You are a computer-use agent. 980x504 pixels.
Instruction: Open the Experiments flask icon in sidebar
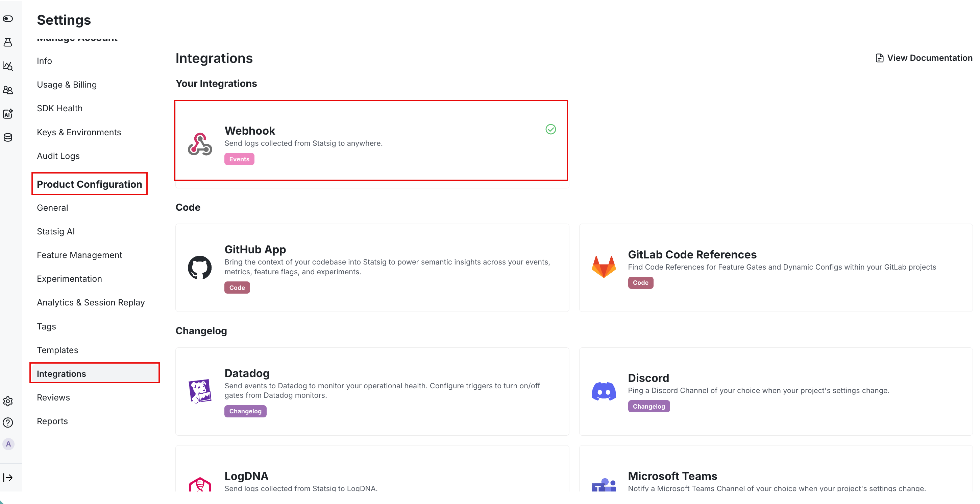(8, 42)
